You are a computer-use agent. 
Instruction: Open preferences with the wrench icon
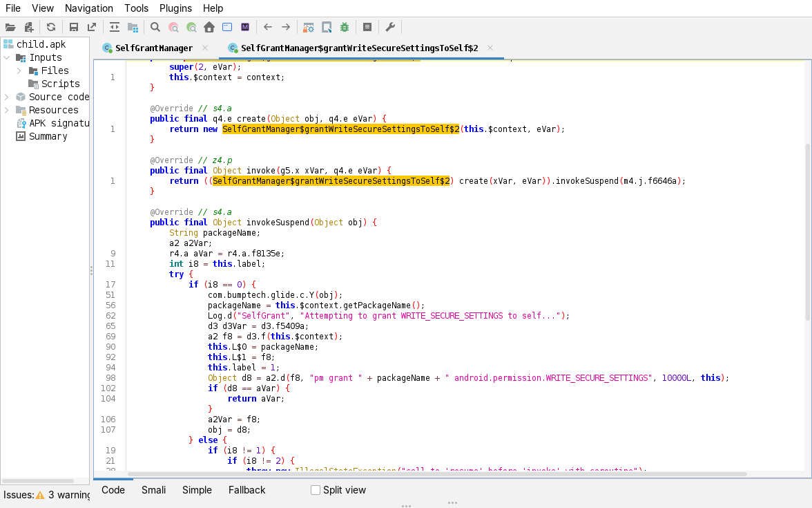click(x=390, y=28)
